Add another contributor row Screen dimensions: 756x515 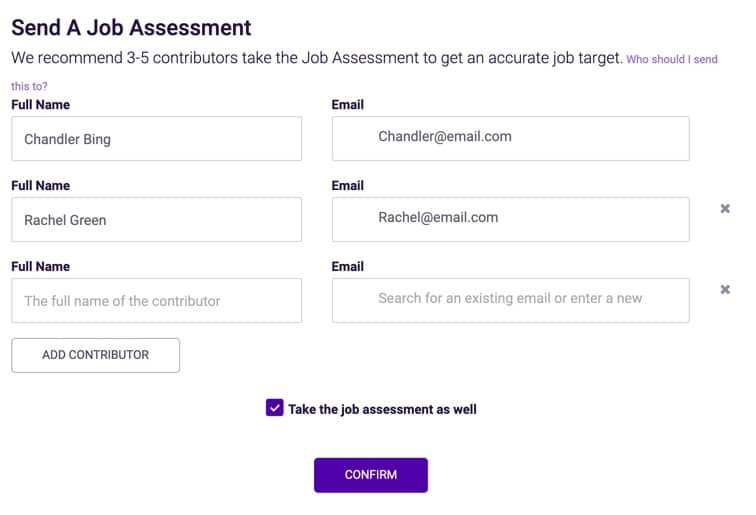click(95, 355)
